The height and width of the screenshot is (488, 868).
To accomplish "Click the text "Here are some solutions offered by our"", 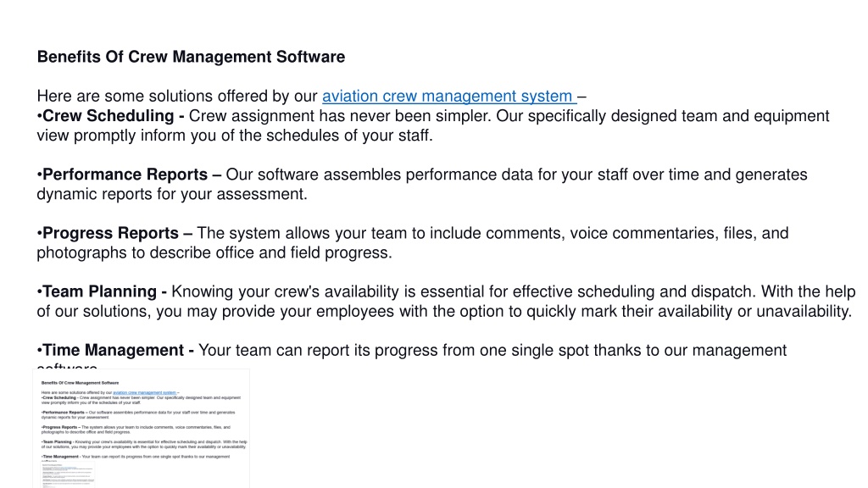I will [x=177, y=97].
